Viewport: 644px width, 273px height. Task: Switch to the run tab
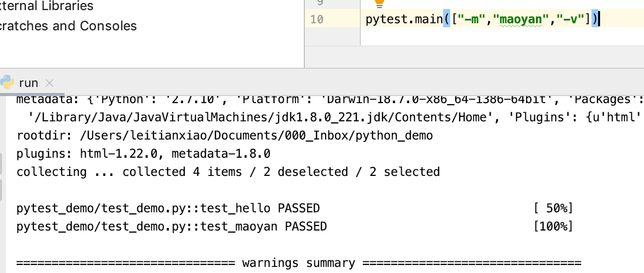pyautogui.click(x=28, y=83)
